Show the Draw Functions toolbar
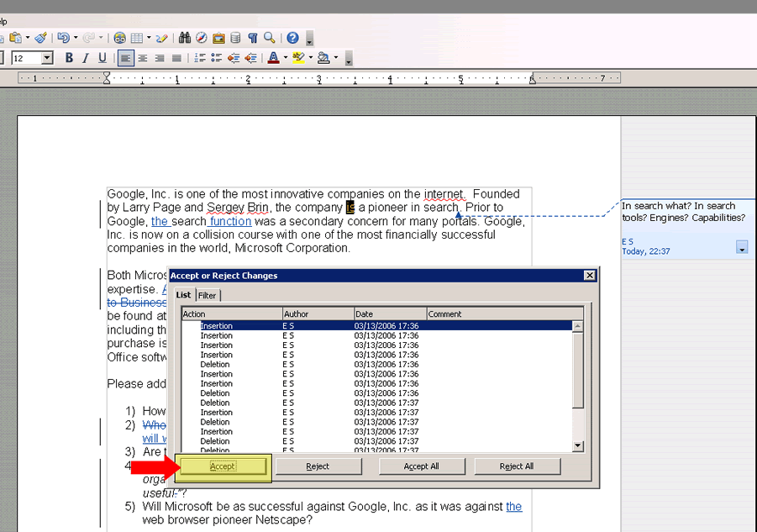Image resolution: width=757 pixels, height=532 pixels. coord(161,38)
